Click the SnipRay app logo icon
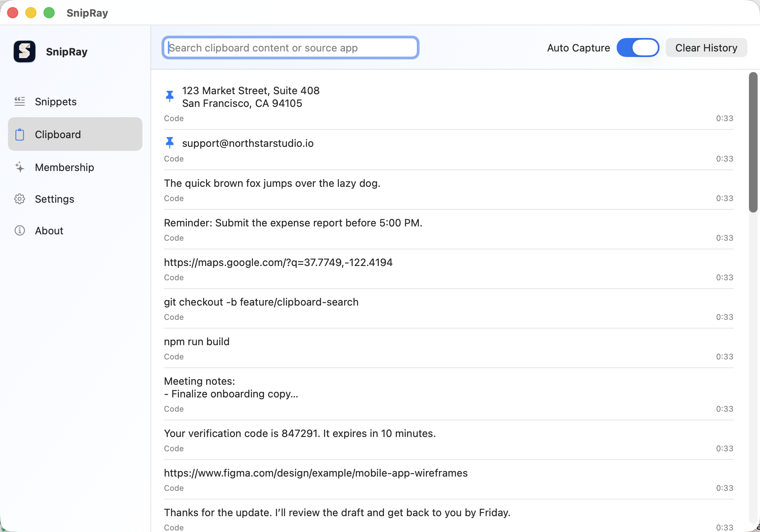The width and height of the screenshot is (760, 532). [x=25, y=51]
